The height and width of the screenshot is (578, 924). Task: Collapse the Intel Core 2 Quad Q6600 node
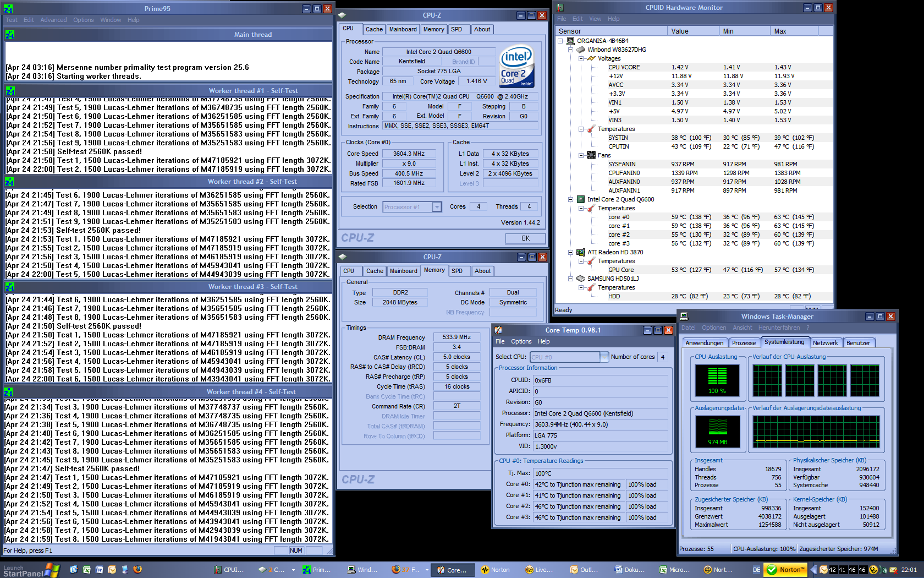tap(570, 199)
